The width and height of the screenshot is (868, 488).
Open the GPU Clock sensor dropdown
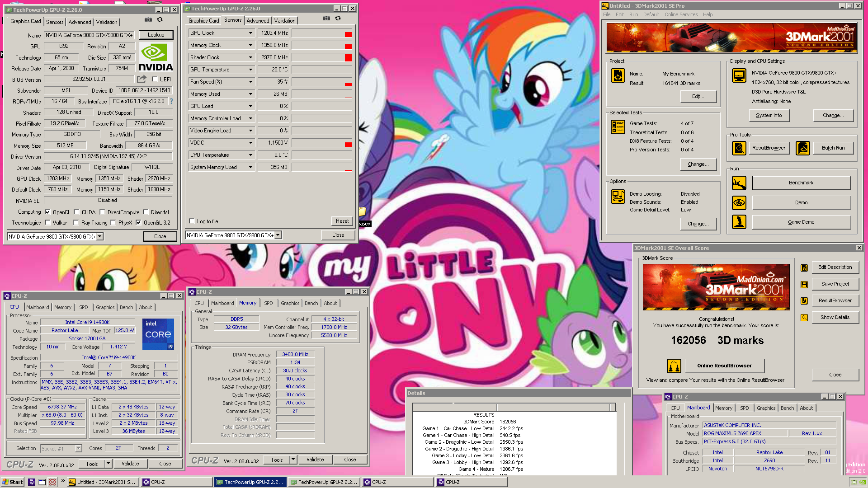tap(250, 33)
